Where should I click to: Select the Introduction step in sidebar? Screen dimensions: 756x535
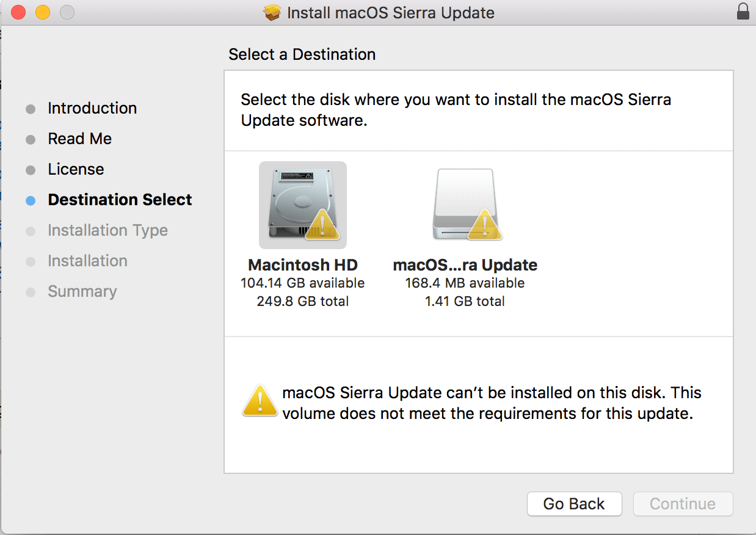(92, 108)
